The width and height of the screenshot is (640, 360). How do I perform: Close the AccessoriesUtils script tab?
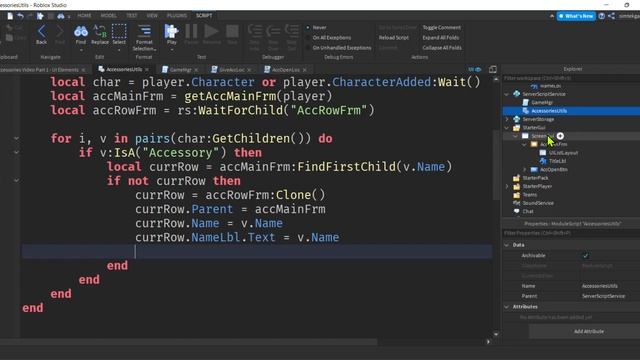point(147,70)
